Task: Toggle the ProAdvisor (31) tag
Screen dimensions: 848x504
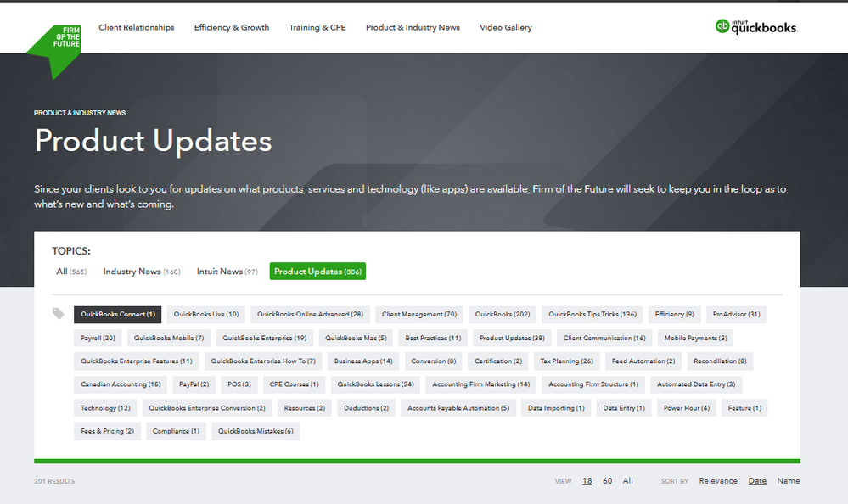Action: click(736, 314)
